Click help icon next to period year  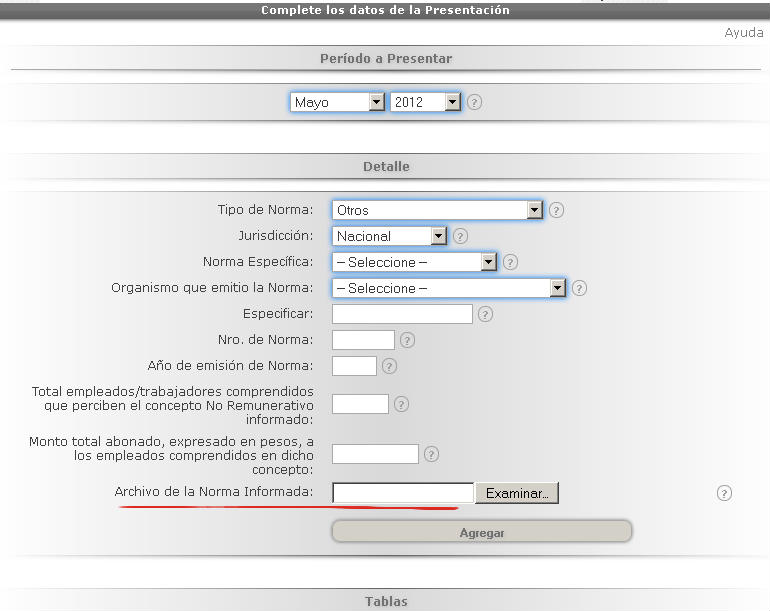pos(474,102)
